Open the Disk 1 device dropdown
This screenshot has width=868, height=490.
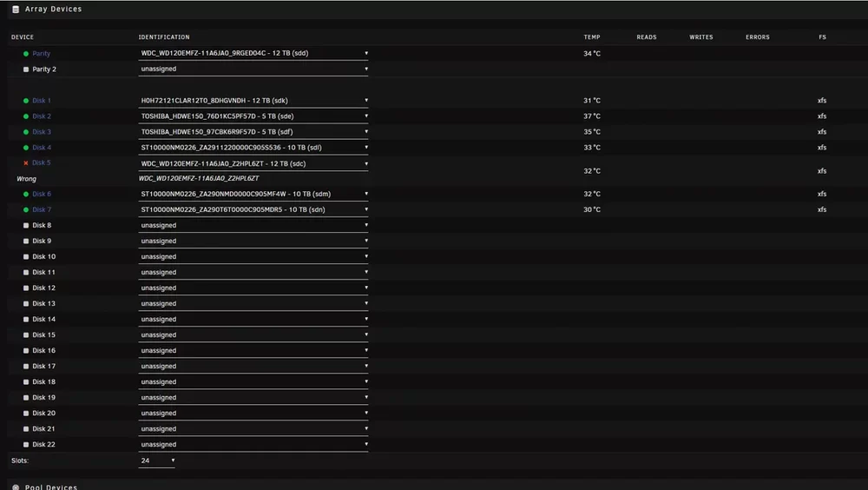pos(253,100)
